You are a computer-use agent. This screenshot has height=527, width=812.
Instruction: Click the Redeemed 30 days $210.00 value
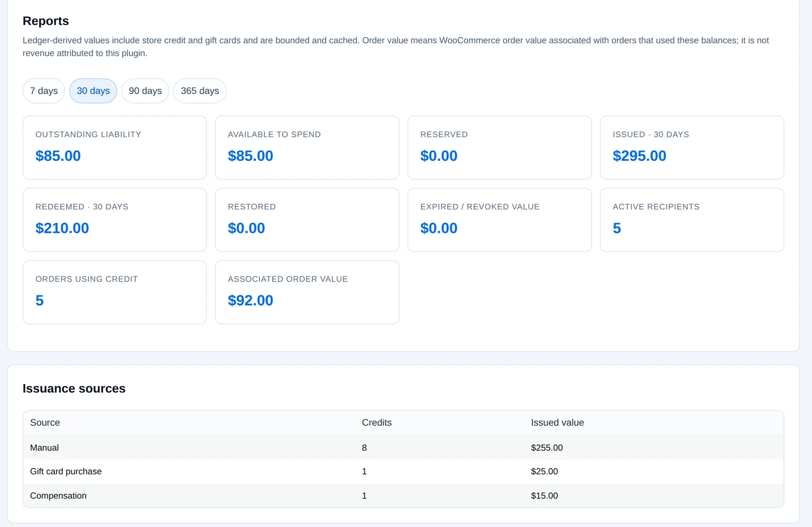tap(62, 228)
